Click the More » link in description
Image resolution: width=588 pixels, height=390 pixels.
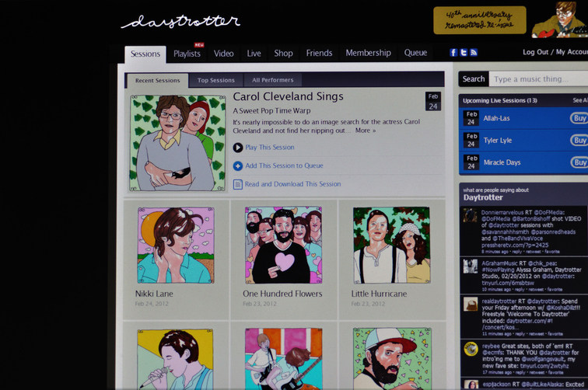point(366,131)
